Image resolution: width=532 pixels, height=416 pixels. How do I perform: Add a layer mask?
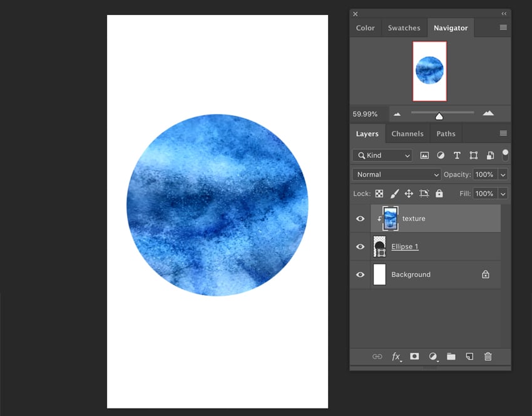(x=414, y=356)
